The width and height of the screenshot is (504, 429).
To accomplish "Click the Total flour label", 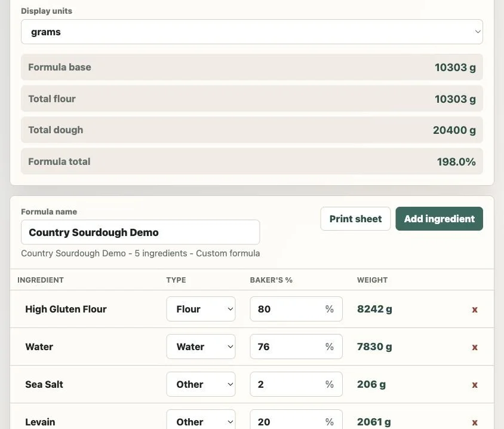I will pyautogui.click(x=52, y=99).
